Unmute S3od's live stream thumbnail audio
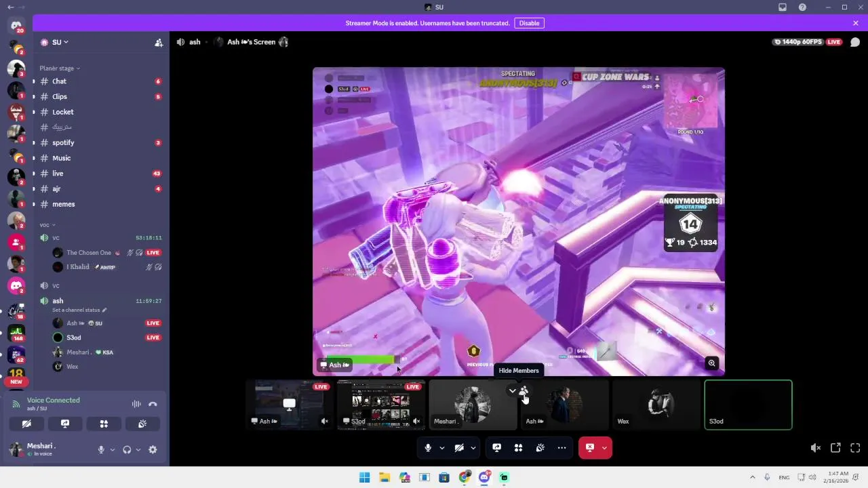 pos(416,421)
